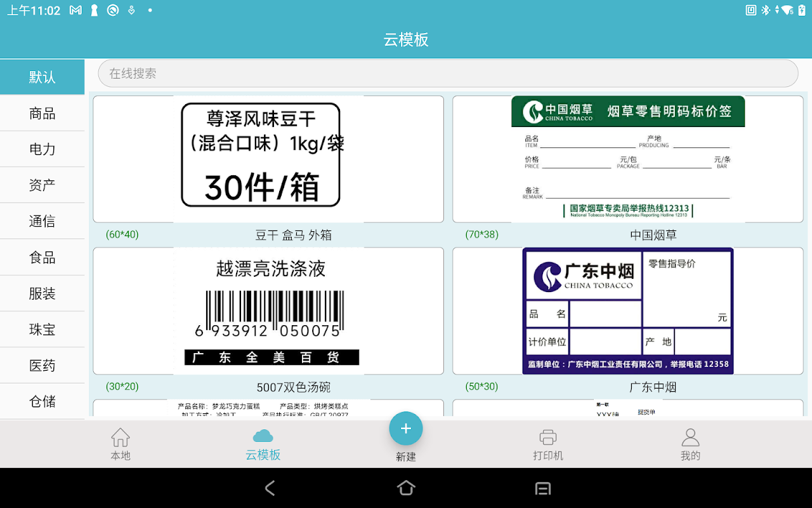Select the 食品 category
The width and height of the screenshot is (812, 508).
click(x=43, y=257)
